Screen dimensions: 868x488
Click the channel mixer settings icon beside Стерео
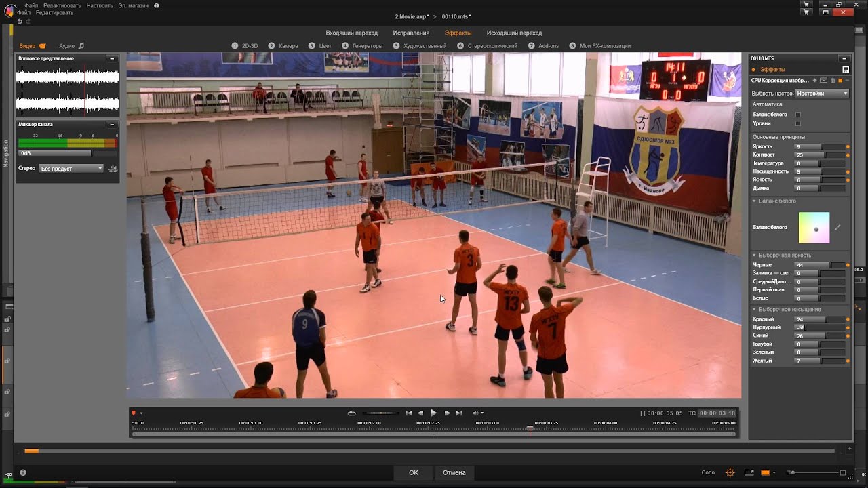[x=113, y=168]
